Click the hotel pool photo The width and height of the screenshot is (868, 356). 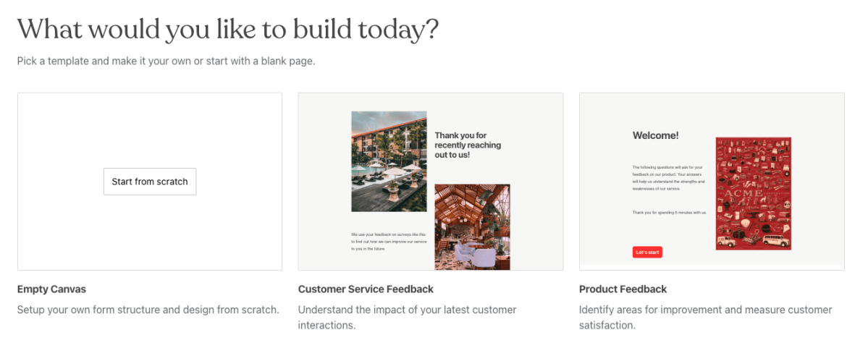pos(388,161)
